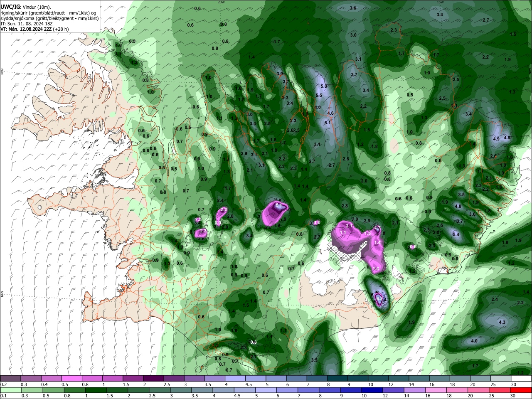Click the white 30 swatch in the upper legend row

521,378
